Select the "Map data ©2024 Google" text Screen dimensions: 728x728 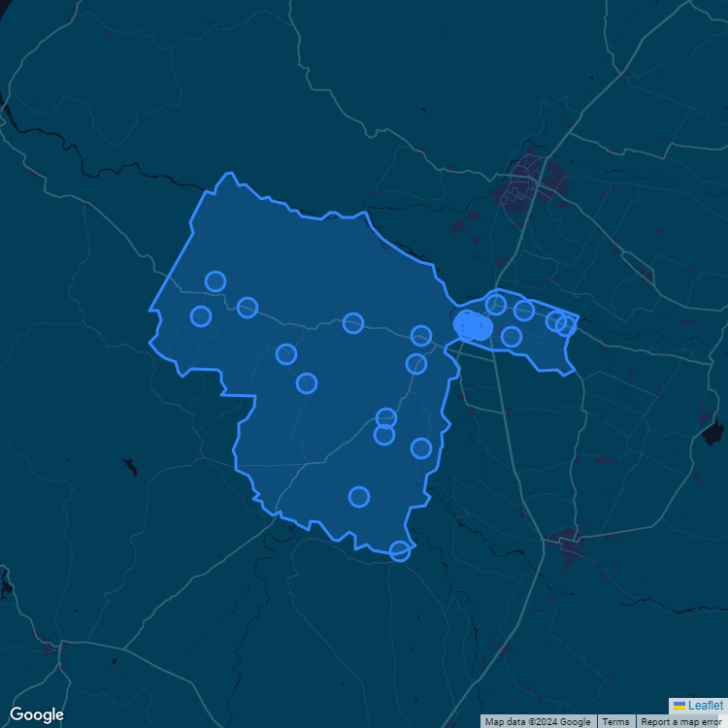pos(538,722)
